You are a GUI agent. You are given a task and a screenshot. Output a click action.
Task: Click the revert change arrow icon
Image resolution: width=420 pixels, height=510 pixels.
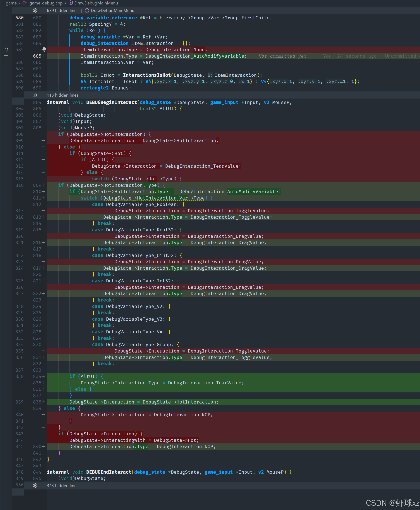[6, 50]
